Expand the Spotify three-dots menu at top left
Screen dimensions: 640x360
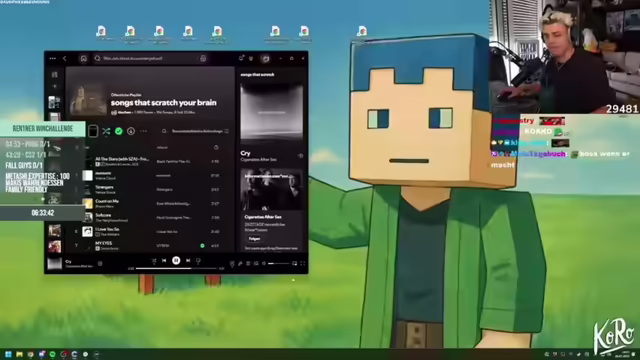53,58
